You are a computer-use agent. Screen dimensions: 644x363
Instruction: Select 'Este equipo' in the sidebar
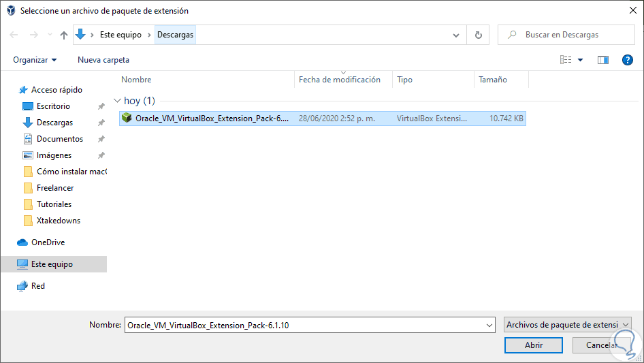pyautogui.click(x=54, y=264)
